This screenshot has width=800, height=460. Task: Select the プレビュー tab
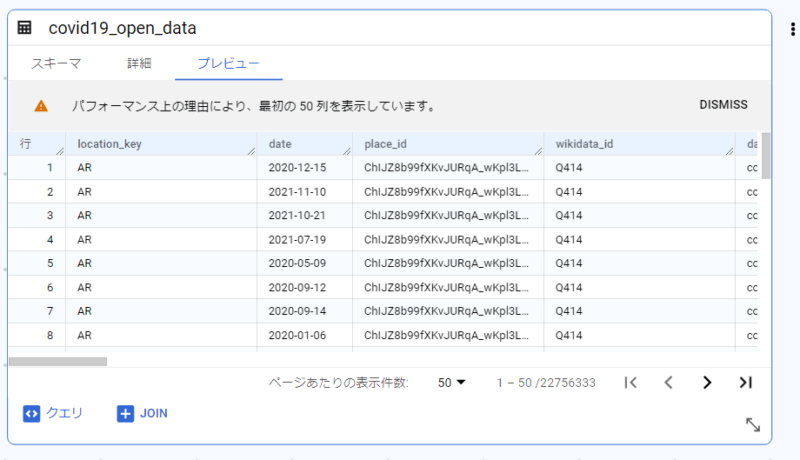pyautogui.click(x=229, y=63)
